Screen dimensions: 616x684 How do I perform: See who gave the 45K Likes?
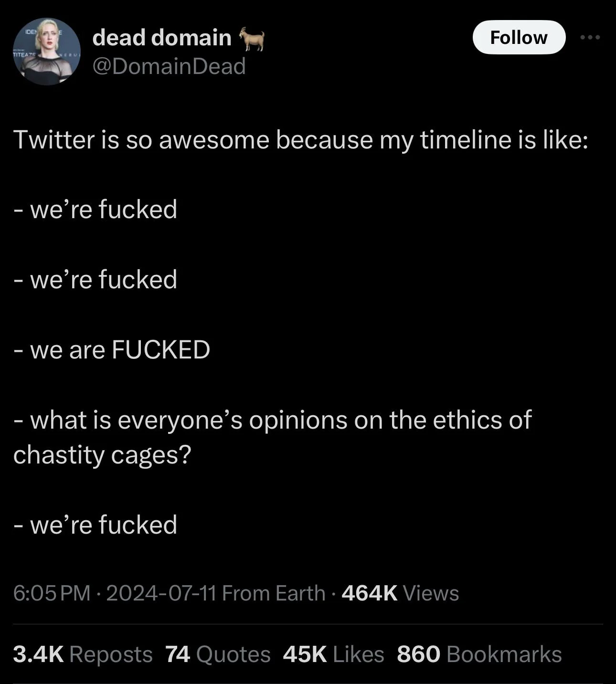tap(333, 654)
